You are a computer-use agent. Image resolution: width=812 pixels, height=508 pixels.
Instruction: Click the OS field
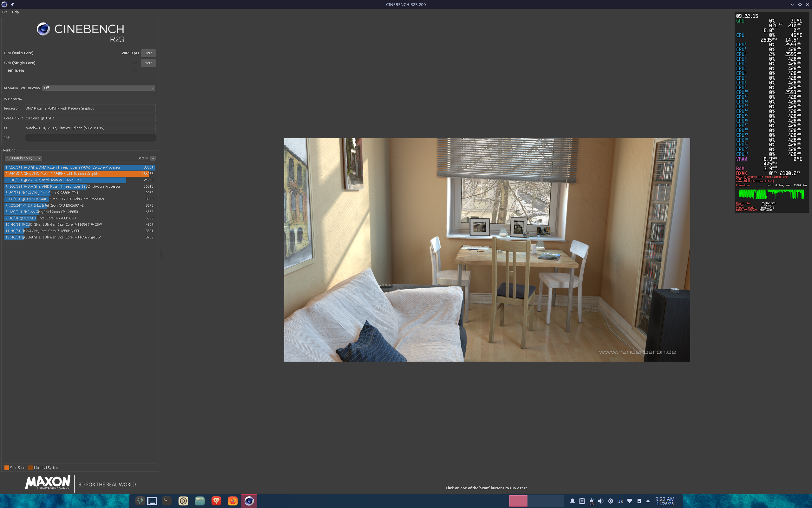click(x=90, y=128)
